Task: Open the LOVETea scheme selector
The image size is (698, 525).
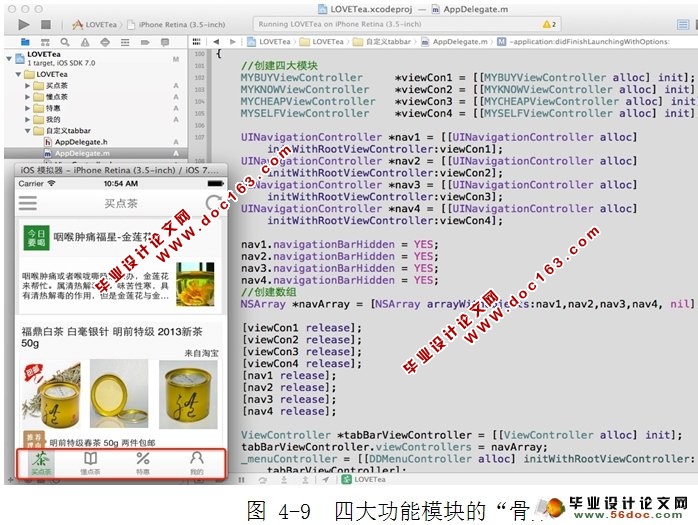Action: click(95, 24)
